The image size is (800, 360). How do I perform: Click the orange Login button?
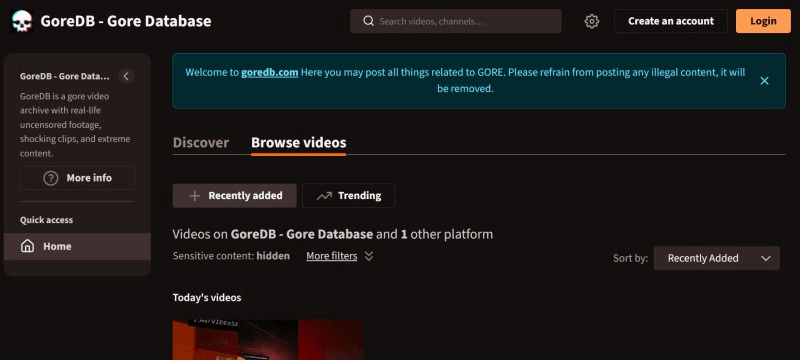pos(763,21)
